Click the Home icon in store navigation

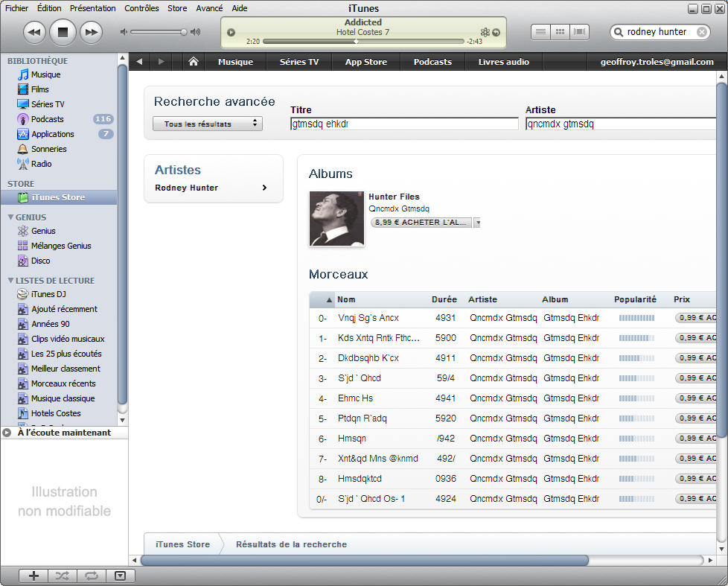(x=194, y=62)
